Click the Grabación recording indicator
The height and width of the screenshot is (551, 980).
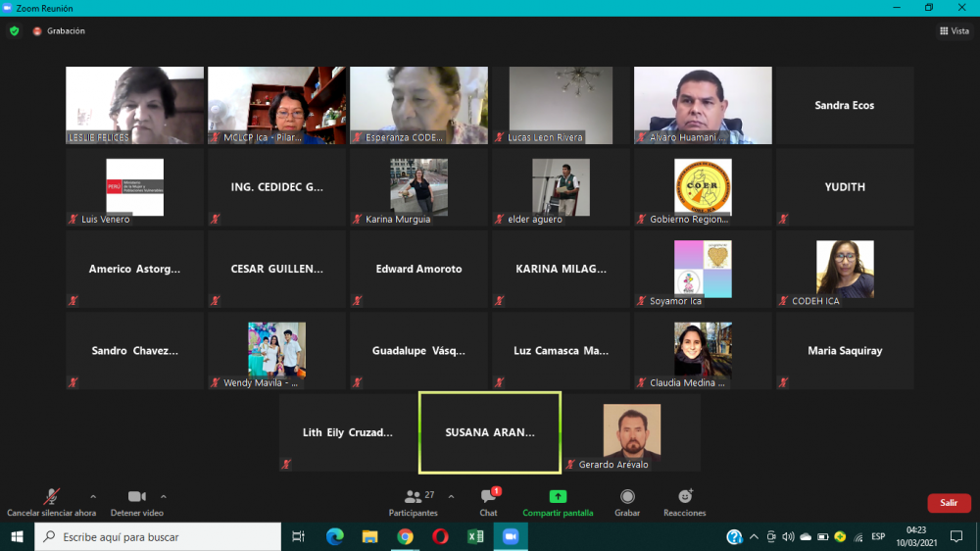click(x=60, y=31)
